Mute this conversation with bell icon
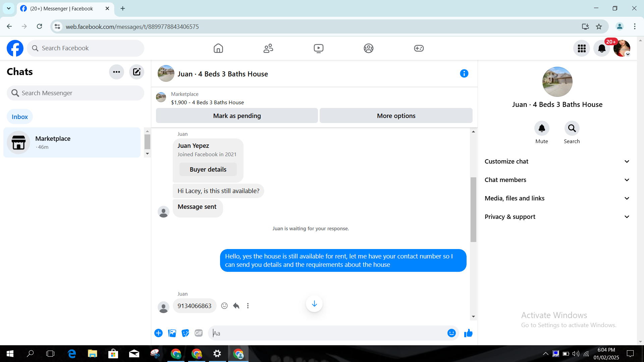Screen dimensions: 644x362 coord(541,128)
